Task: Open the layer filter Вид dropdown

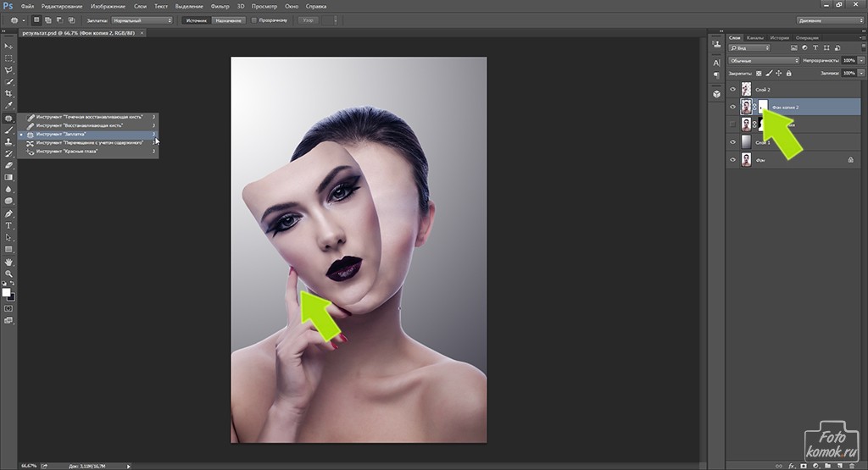Action: coord(749,48)
